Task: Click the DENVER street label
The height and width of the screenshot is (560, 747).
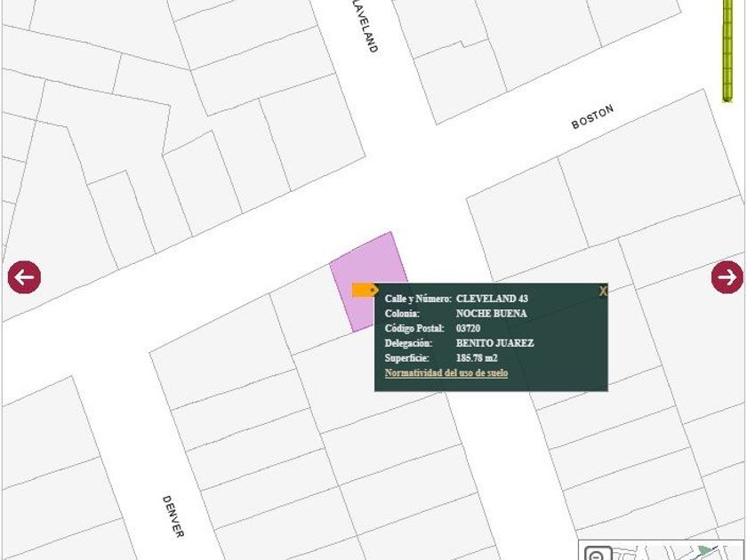Action: 173,516
